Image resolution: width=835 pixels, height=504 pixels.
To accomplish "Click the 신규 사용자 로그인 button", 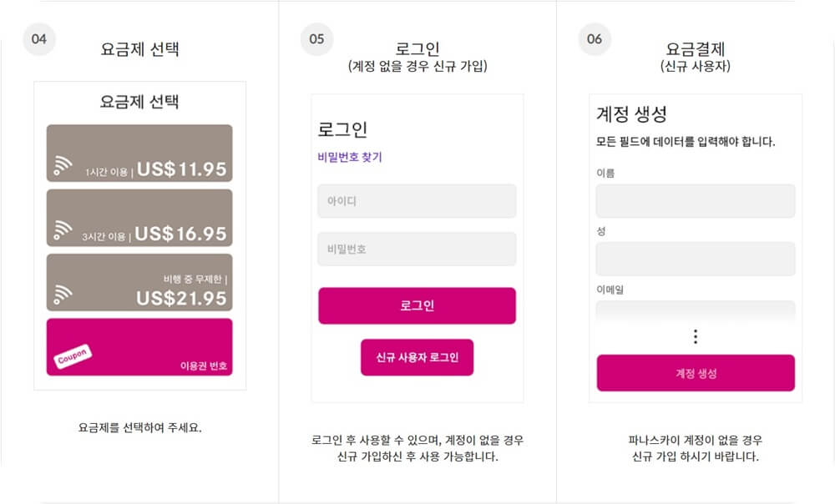I will [x=417, y=357].
